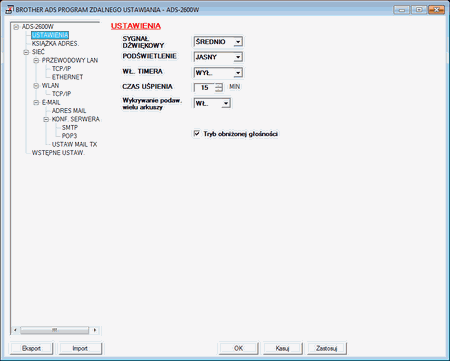Select the E-MAIL tree item

51,102
